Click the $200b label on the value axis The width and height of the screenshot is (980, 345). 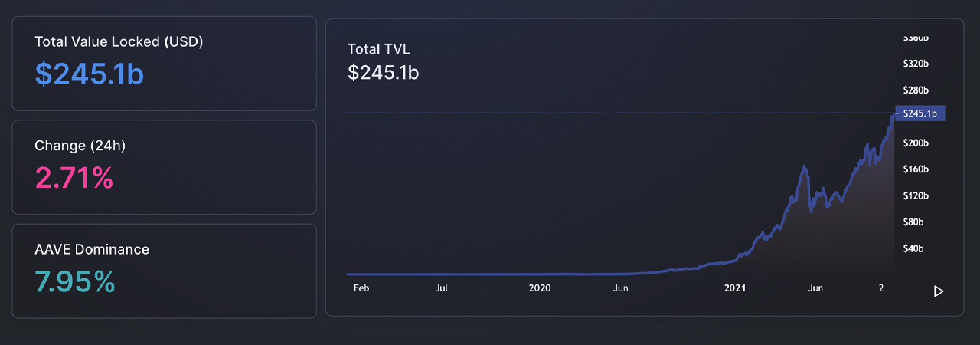pyautogui.click(x=916, y=143)
